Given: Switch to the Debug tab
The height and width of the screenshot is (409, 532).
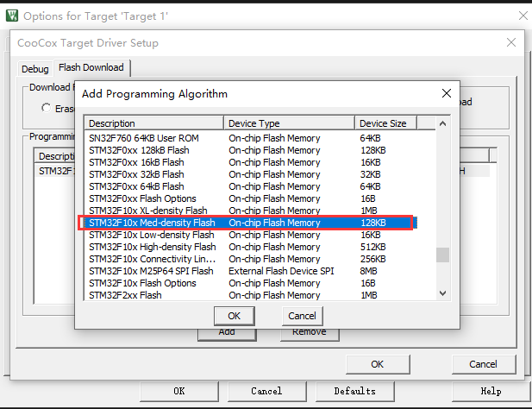Looking at the screenshot, I should (35, 68).
